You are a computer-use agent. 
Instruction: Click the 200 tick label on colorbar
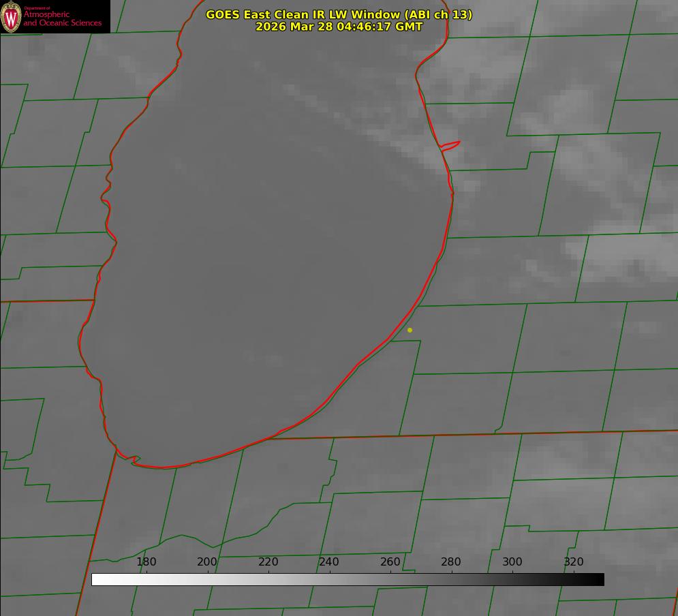207,561
